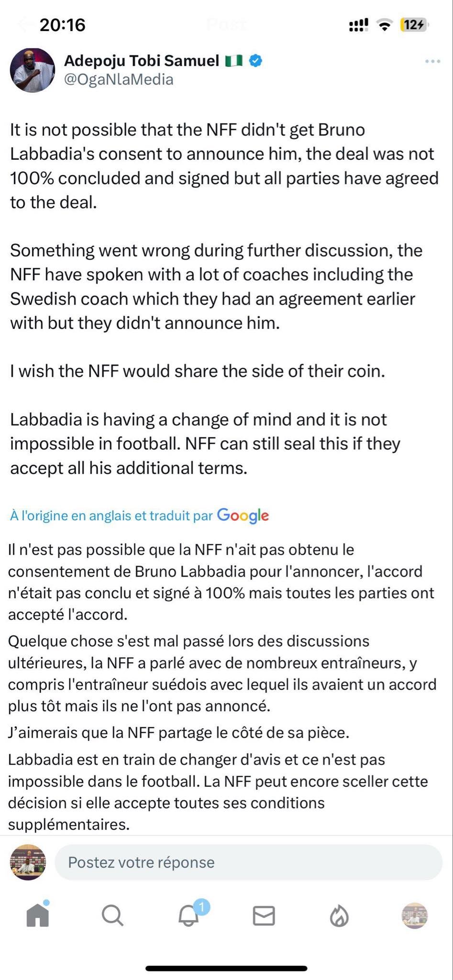453x980 pixels.
Task: Tap the home indicator bar
Action: [x=226, y=968]
